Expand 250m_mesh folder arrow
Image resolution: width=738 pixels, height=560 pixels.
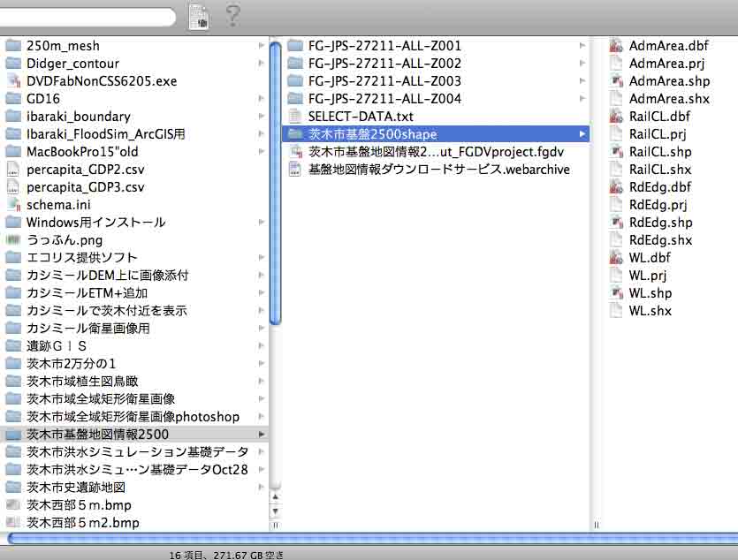tap(261, 46)
